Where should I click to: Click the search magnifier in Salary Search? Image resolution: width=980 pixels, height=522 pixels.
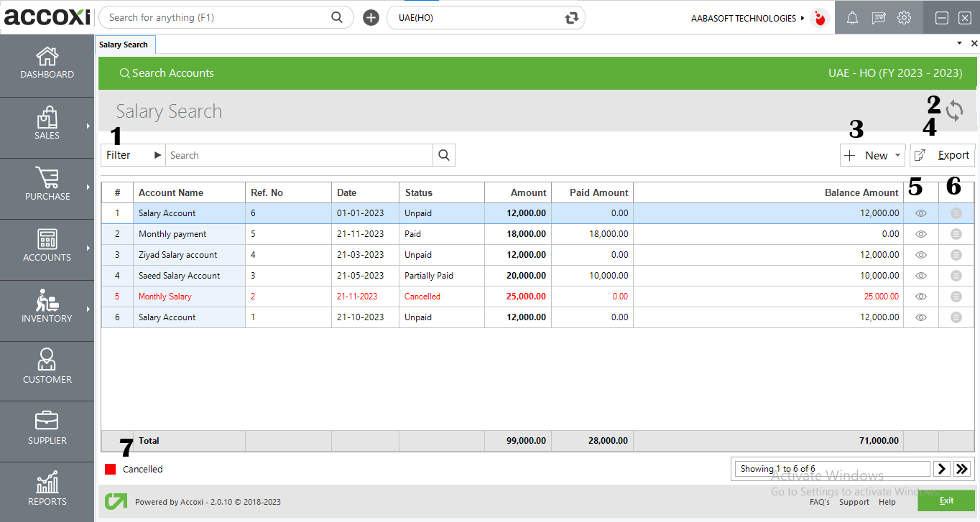(x=443, y=155)
